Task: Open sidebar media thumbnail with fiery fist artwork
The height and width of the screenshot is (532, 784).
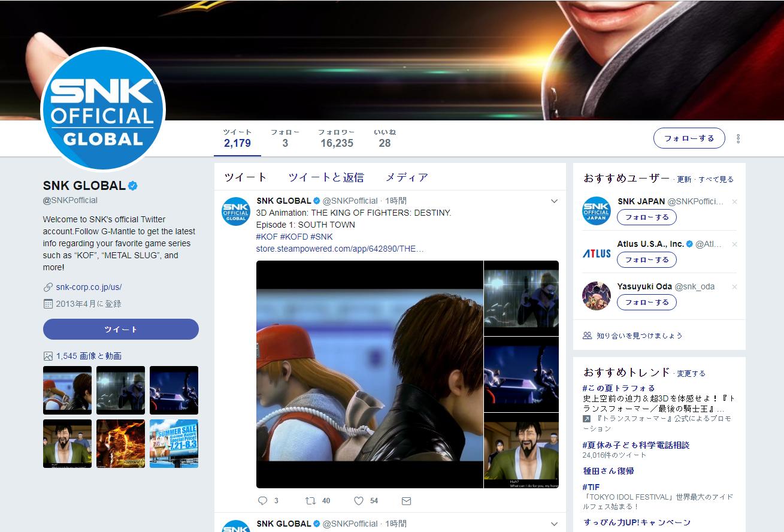Action: coord(121,443)
